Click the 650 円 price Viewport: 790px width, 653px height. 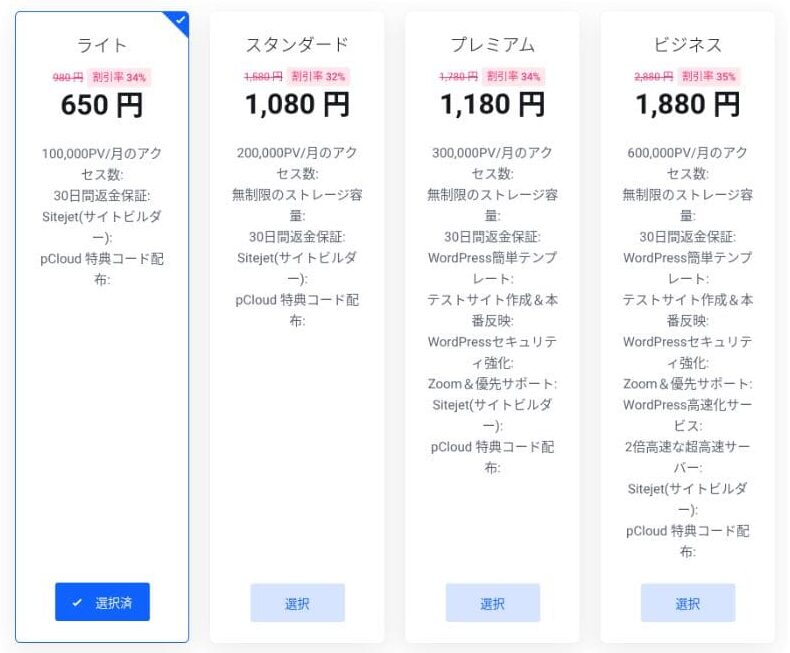coord(102,104)
